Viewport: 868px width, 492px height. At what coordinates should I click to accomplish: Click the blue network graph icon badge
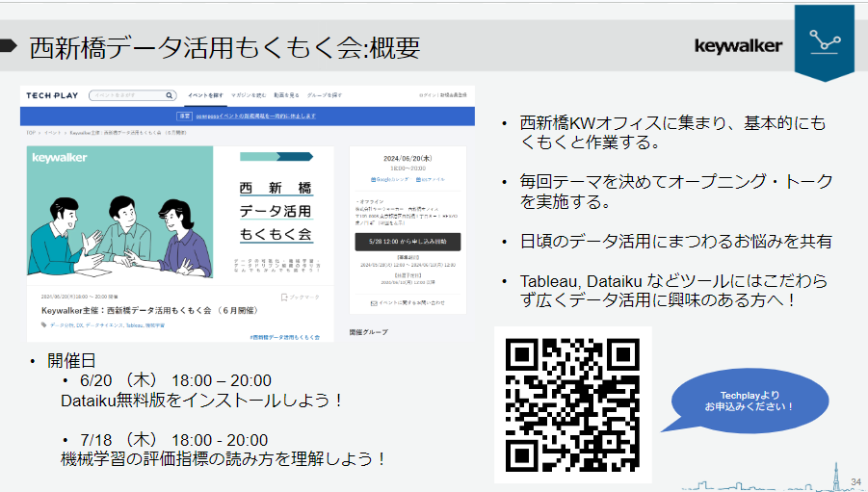tap(825, 42)
